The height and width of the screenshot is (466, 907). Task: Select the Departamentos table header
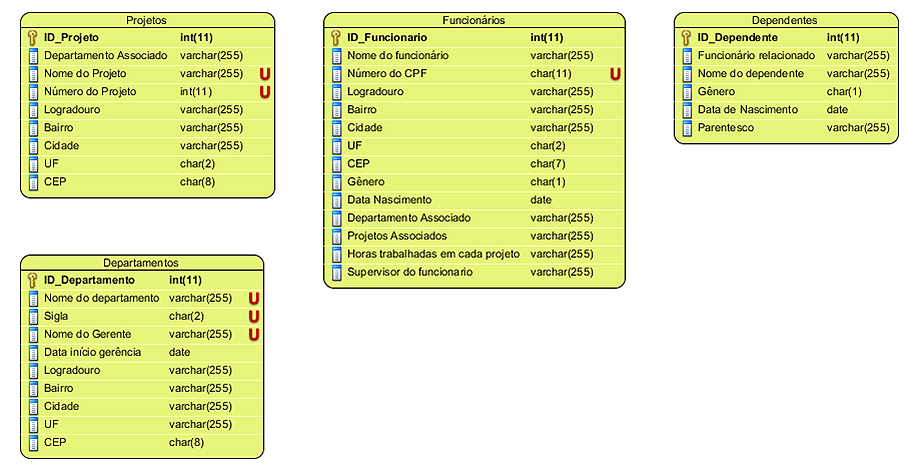pyautogui.click(x=141, y=262)
